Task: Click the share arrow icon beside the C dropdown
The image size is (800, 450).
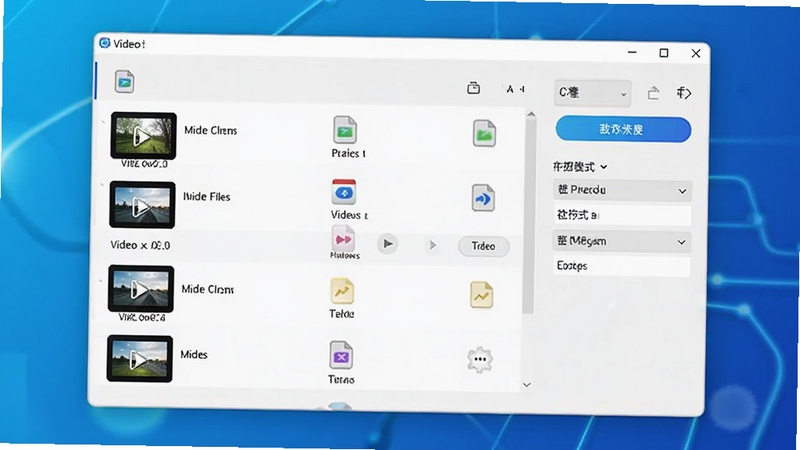Action: 653,93
